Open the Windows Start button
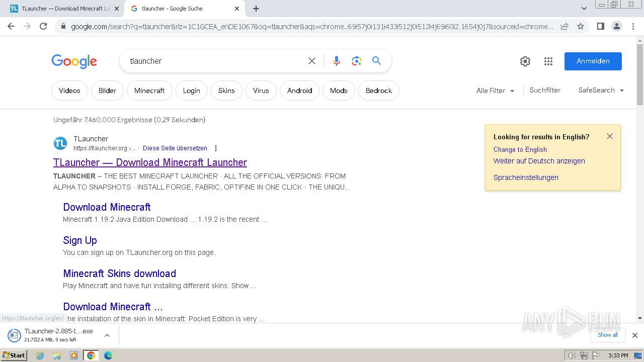This screenshot has height=362, width=644. tap(14, 355)
